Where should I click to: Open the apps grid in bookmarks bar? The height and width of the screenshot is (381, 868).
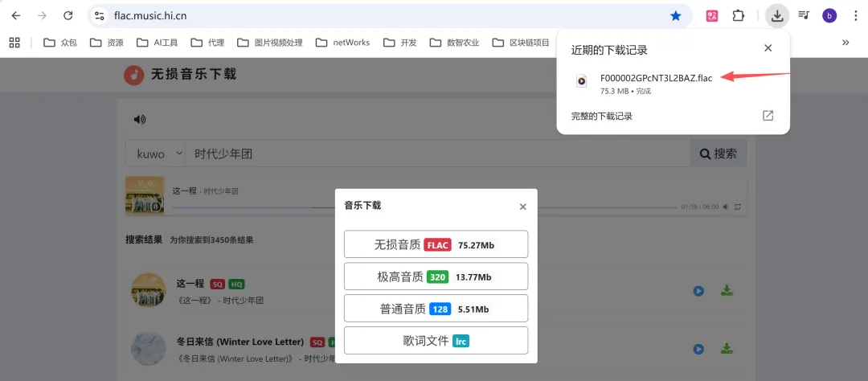click(x=14, y=42)
